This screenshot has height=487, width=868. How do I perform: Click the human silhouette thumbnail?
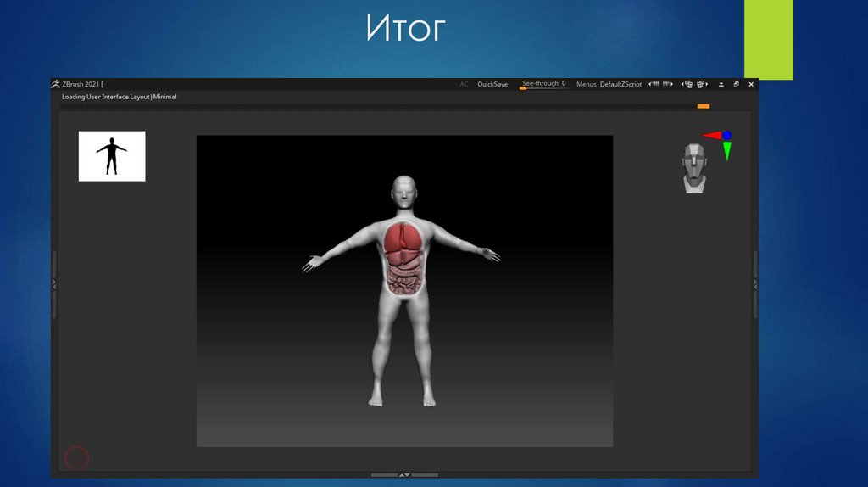(112, 156)
